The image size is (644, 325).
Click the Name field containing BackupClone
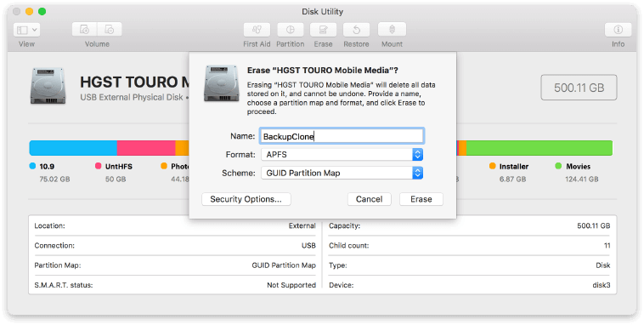[x=342, y=137]
